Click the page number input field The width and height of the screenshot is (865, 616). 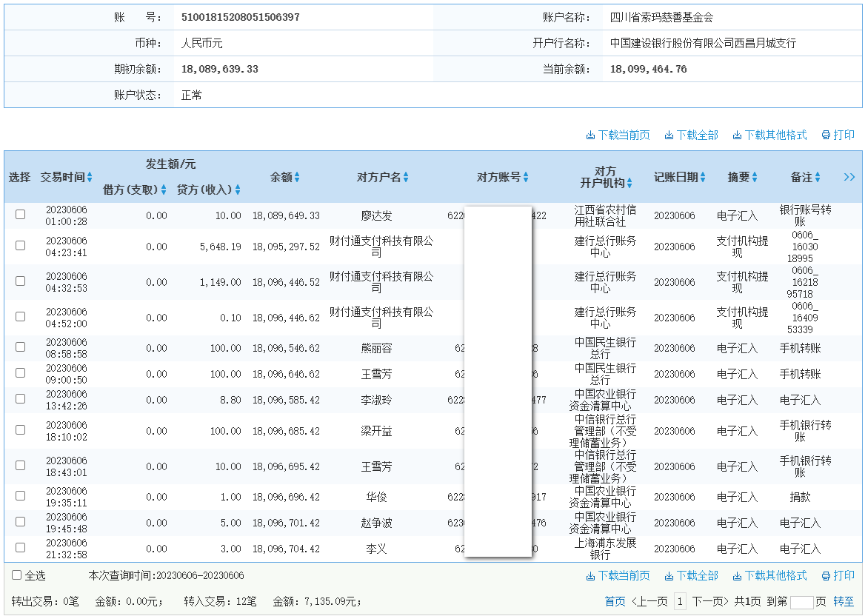tap(801, 602)
